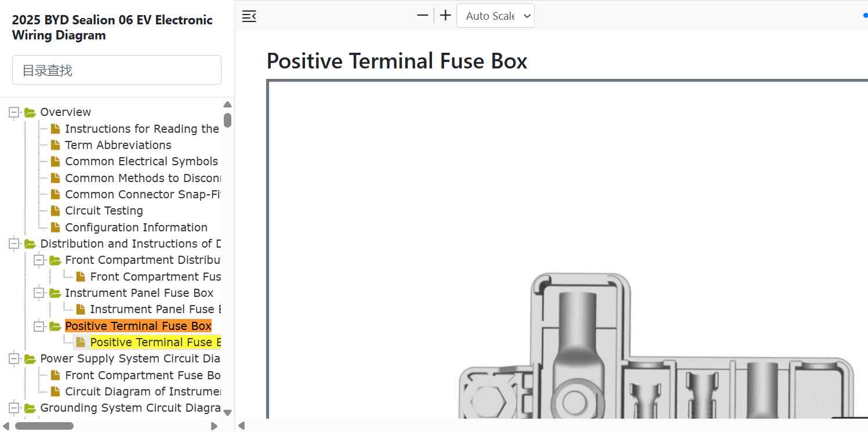This screenshot has height=432, width=868.
Task: Open Instructions for Reading document
Action: click(x=142, y=129)
